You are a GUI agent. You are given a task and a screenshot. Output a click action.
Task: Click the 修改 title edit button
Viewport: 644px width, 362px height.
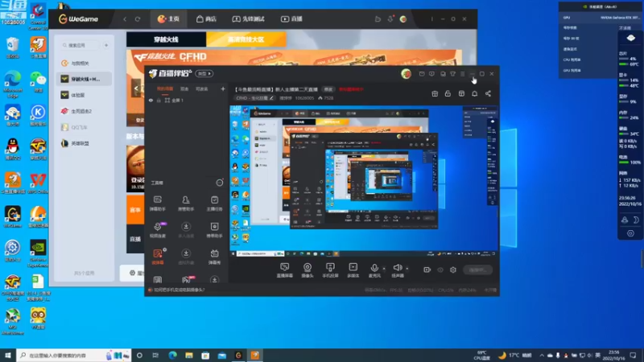(328, 89)
